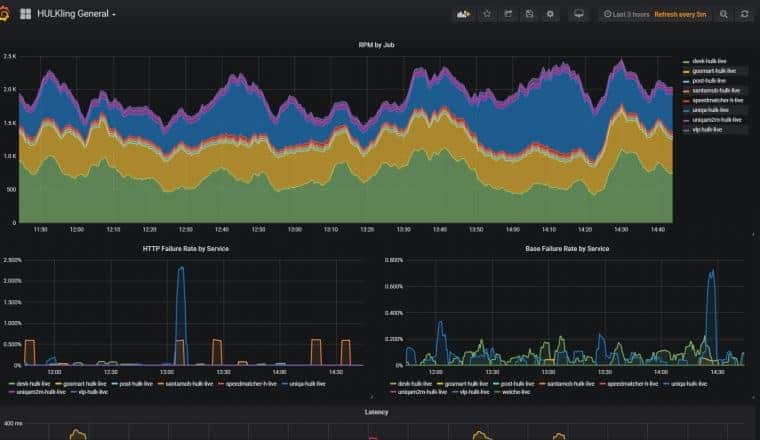This screenshot has width=760, height=440.
Task: Click green color swatch of desk-hulk-live in RPM legend
Action: tap(686, 62)
